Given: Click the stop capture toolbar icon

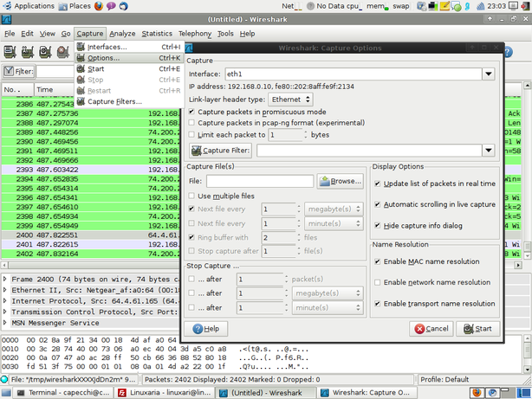Looking at the screenshot, I should point(62,52).
